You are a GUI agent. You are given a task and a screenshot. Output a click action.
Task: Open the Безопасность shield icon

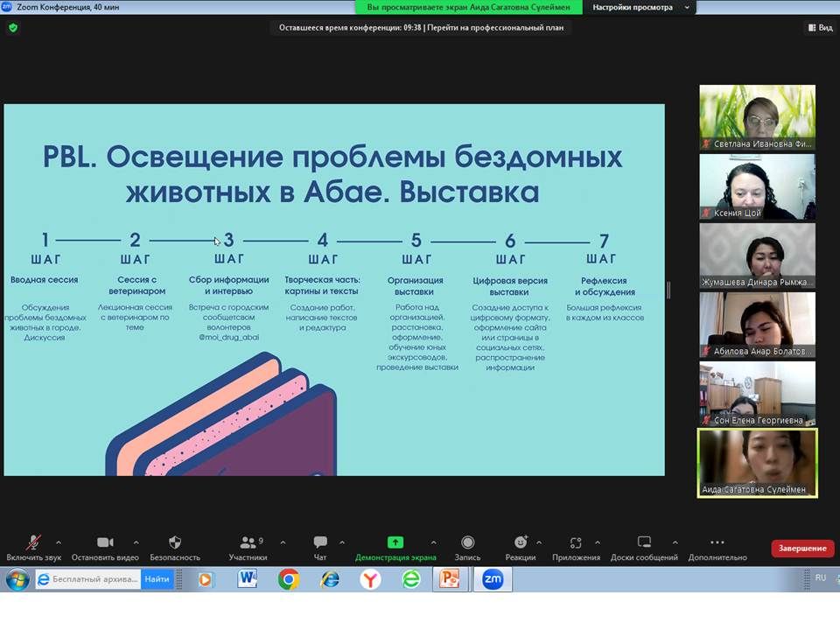click(175, 543)
